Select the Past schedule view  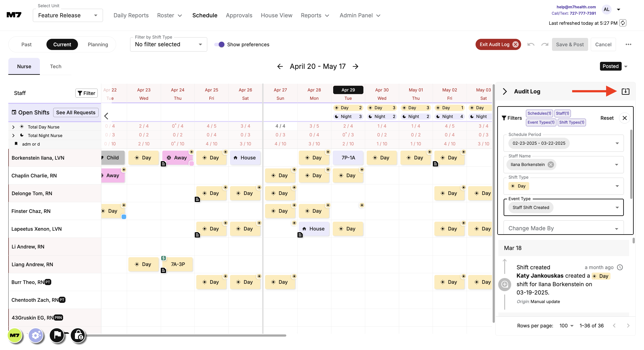[x=26, y=44]
